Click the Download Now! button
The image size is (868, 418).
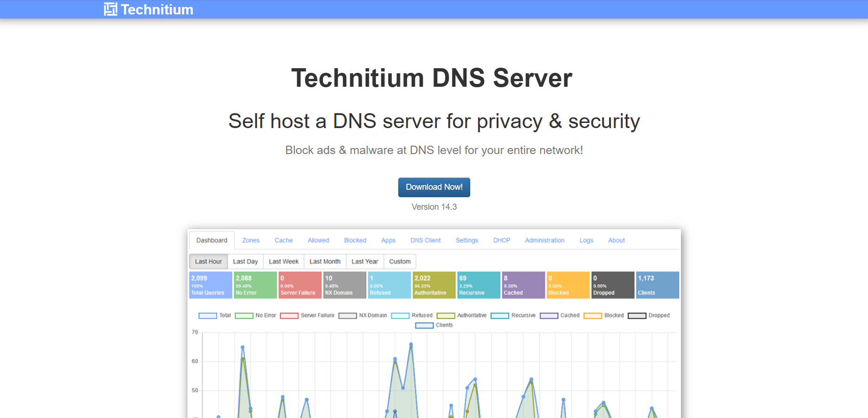click(434, 187)
